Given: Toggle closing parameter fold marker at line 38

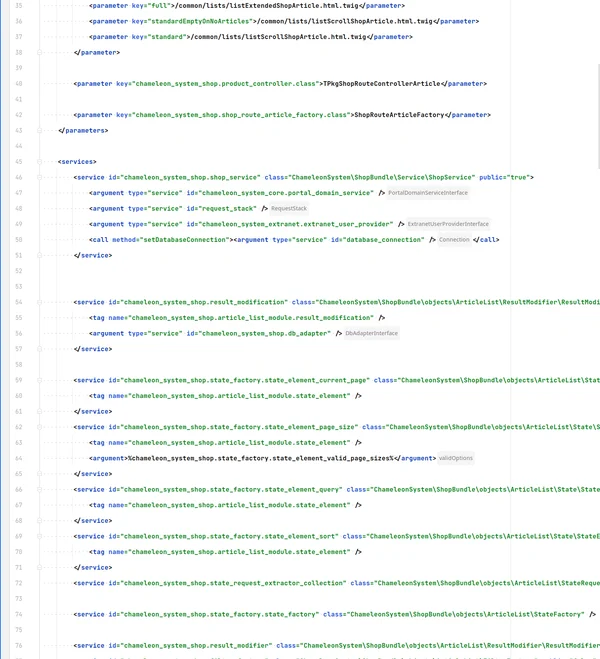Looking at the screenshot, I should click(39, 53).
